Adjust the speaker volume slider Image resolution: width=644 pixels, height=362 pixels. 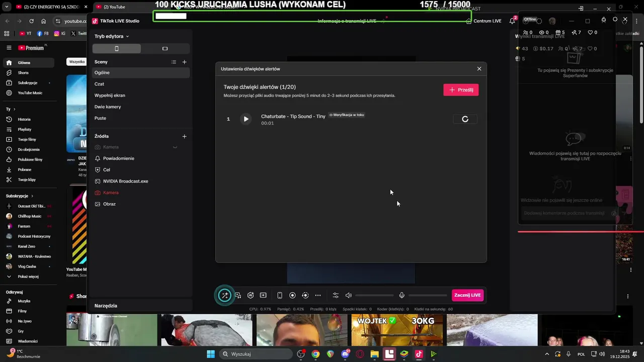(x=374, y=295)
